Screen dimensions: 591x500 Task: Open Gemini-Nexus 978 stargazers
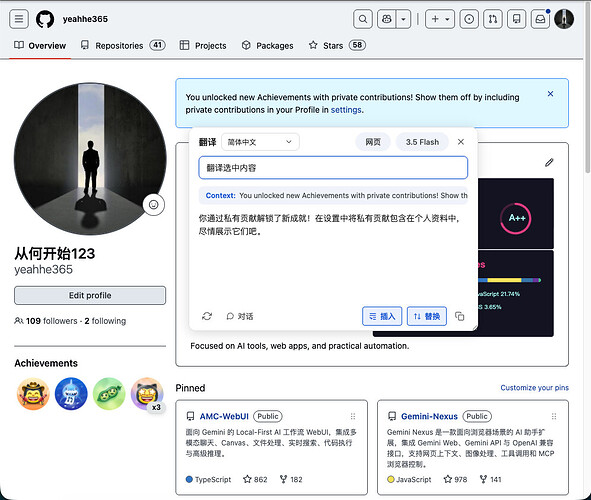pos(455,479)
